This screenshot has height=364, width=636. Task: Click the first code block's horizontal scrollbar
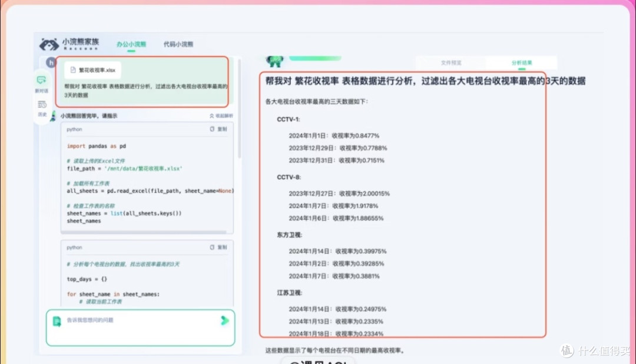(x=144, y=232)
